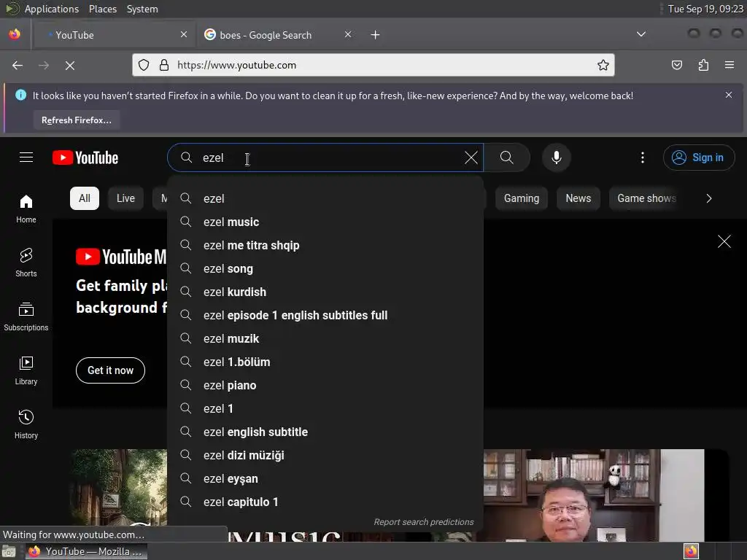Close the YouTube tab
The image size is (747, 560).
click(184, 34)
